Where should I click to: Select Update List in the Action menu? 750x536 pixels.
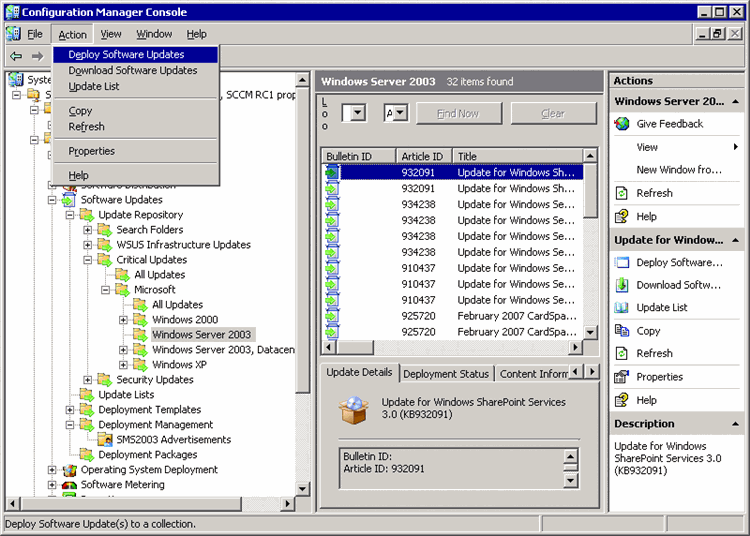pos(135,87)
